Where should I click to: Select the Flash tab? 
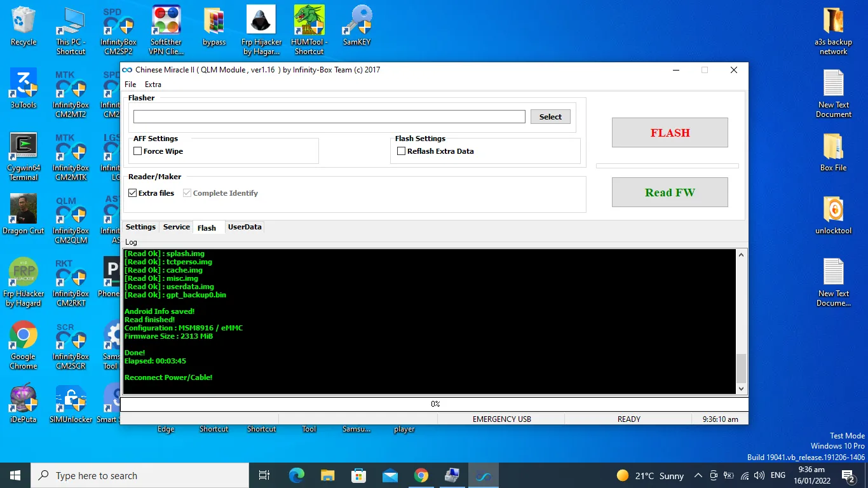(207, 227)
